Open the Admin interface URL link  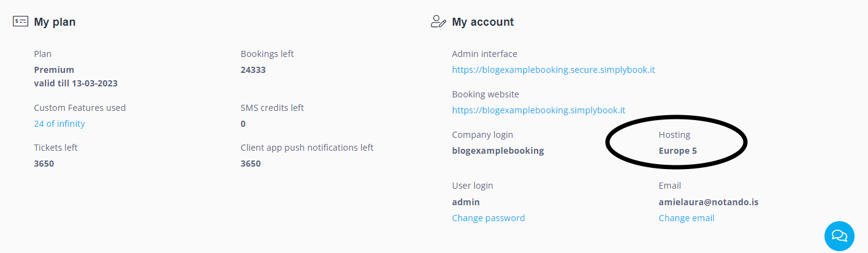pos(554,70)
